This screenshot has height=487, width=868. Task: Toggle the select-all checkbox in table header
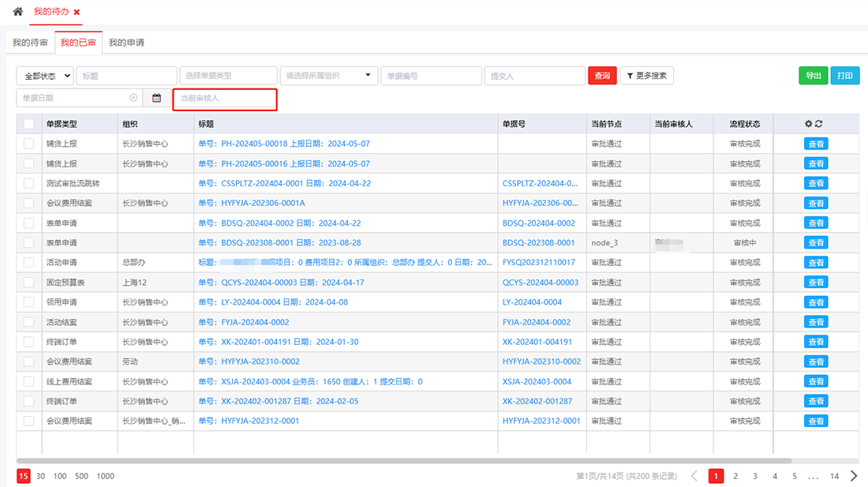[x=29, y=124]
